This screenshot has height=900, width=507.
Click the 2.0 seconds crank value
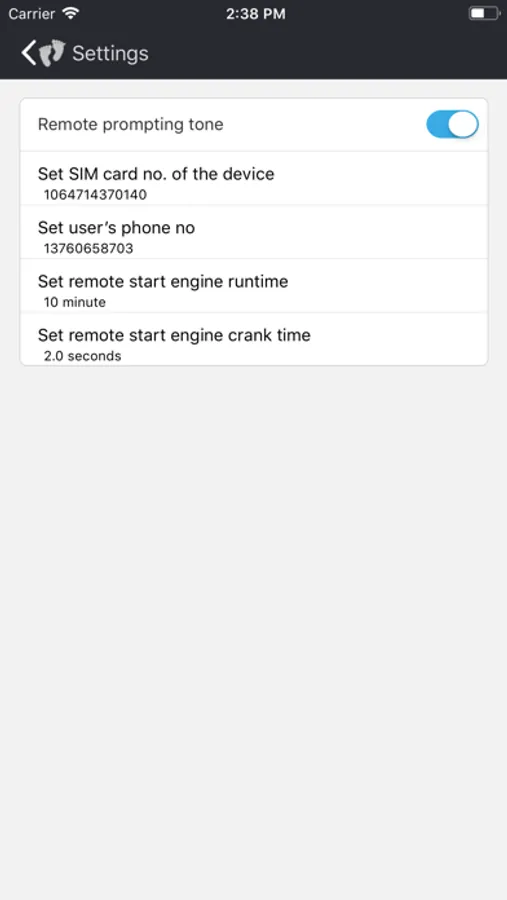point(83,356)
